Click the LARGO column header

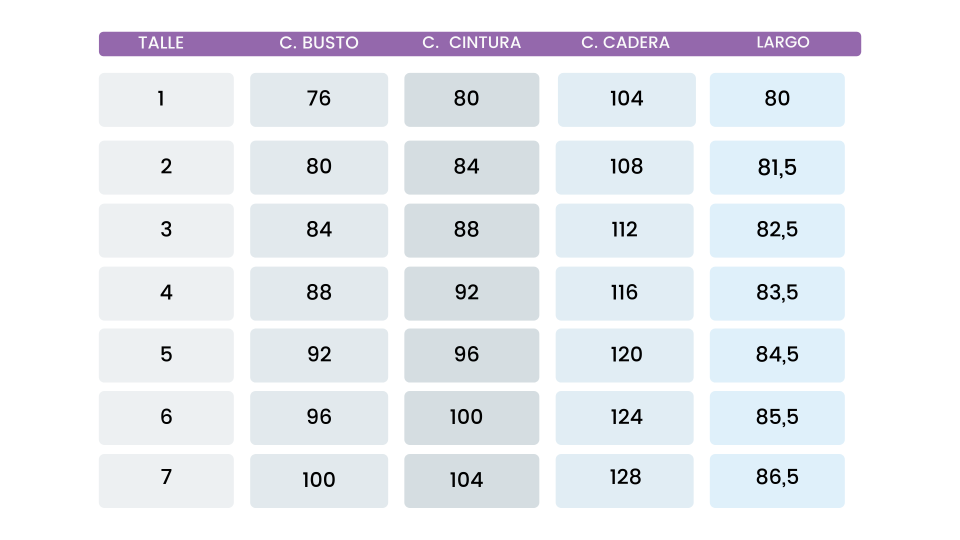pyautogui.click(x=782, y=43)
